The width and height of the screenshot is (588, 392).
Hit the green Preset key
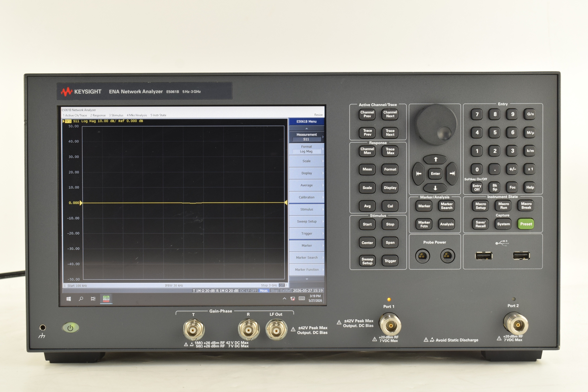click(x=526, y=224)
